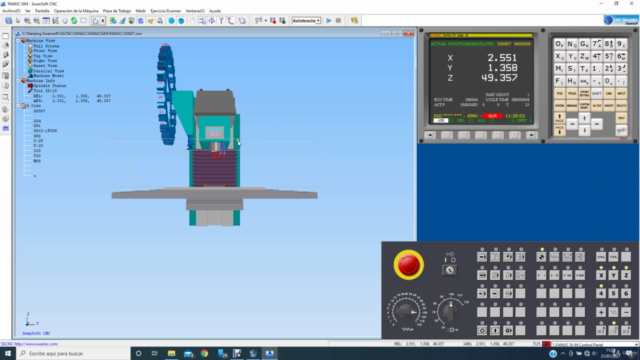Image resolution: width=640 pixels, height=360 pixels.
Task: Select Front View in the tree
Action: 45,51
